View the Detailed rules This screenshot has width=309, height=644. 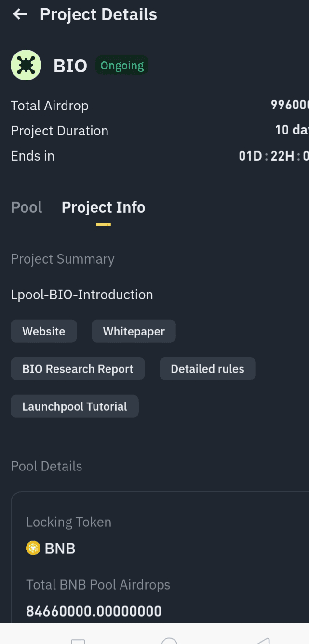(x=207, y=369)
